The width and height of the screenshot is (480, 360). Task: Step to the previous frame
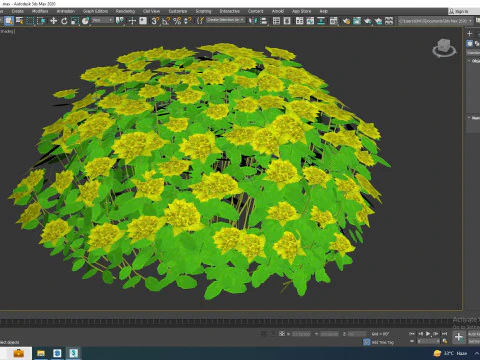[x=420, y=333]
